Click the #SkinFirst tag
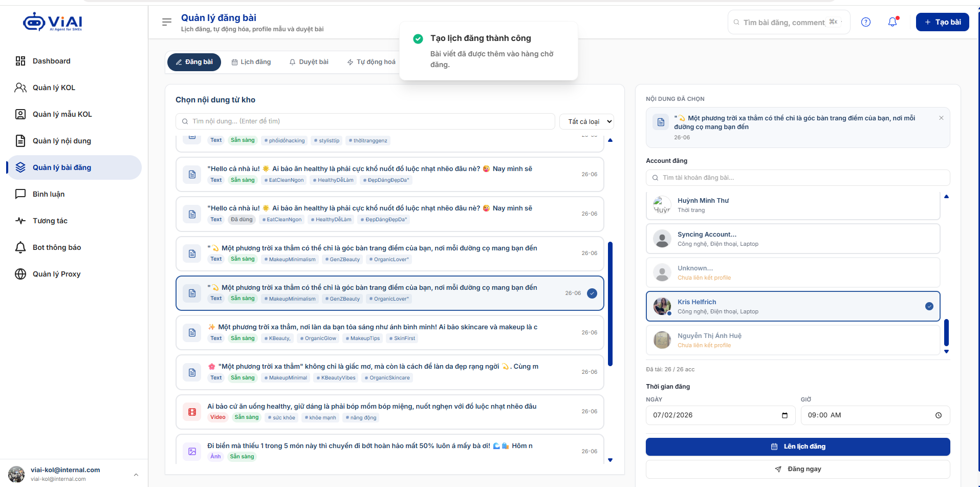 pos(402,338)
